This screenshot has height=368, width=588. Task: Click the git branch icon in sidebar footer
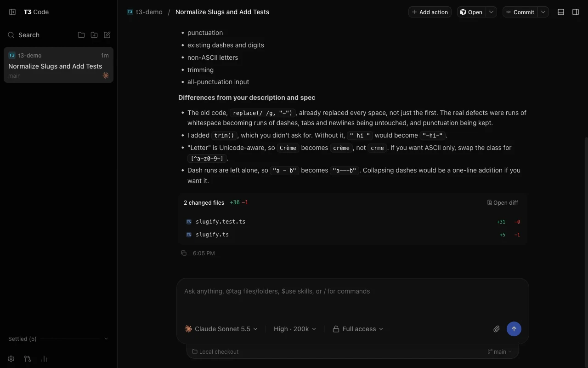click(28, 359)
